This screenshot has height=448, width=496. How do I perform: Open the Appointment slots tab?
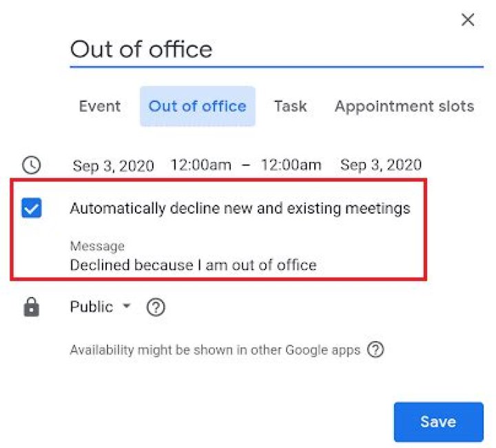404,106
